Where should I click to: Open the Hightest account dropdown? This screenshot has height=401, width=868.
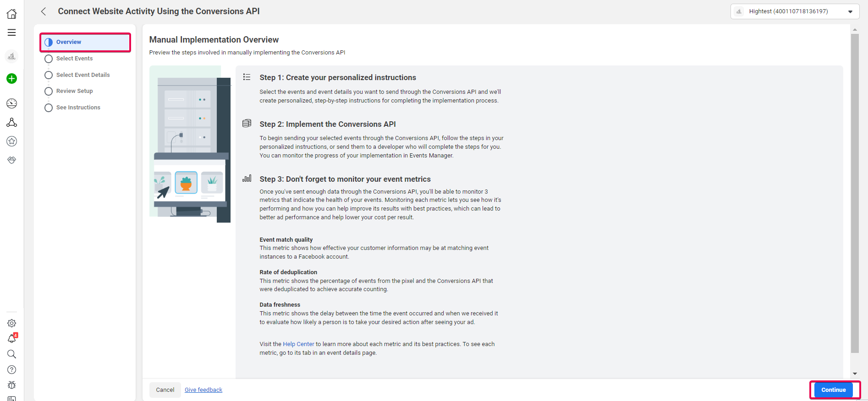(795, 11)
